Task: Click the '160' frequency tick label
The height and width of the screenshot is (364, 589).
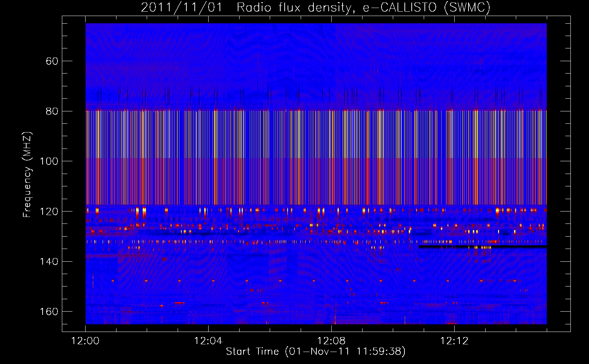Action: (49, 312)
